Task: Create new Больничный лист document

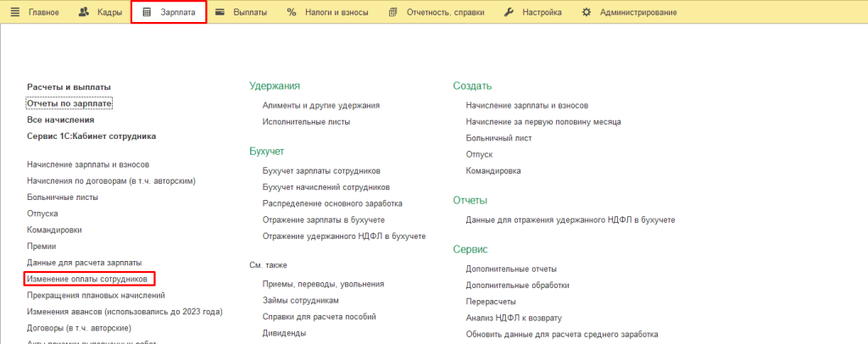Action: tap(498, 138)
